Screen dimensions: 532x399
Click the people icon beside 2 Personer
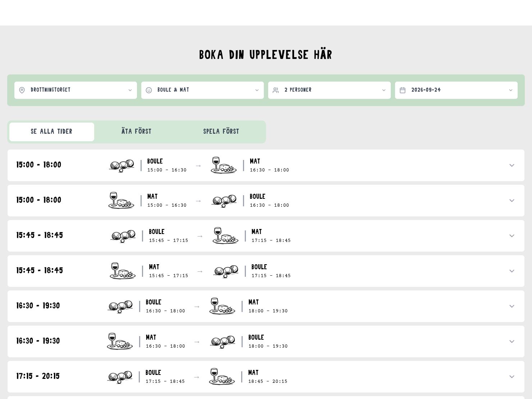pos(276,90)
